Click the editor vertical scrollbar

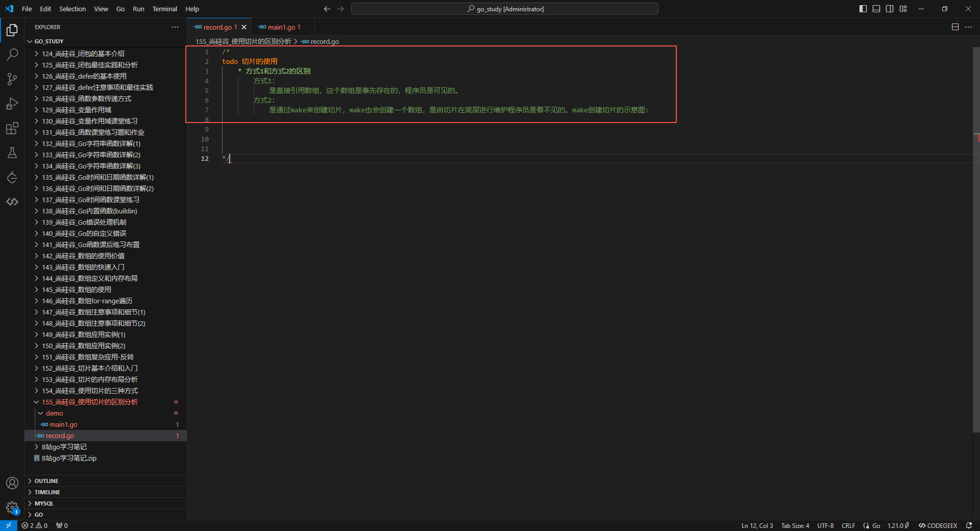[x=976, y=240]
